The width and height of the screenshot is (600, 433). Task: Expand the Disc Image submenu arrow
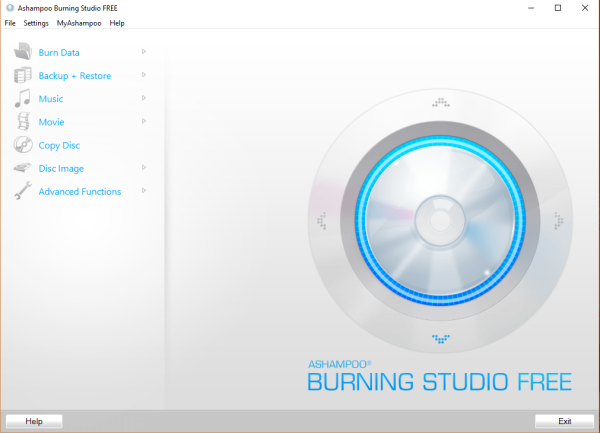point(144,168)
